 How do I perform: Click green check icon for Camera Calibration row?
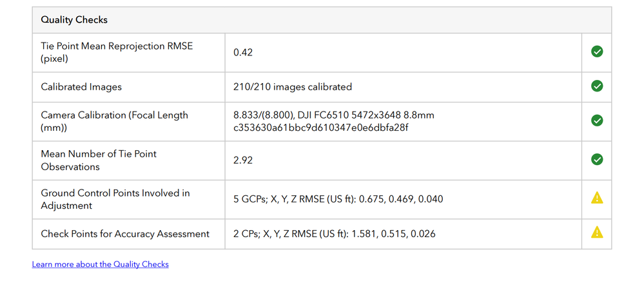597,121
